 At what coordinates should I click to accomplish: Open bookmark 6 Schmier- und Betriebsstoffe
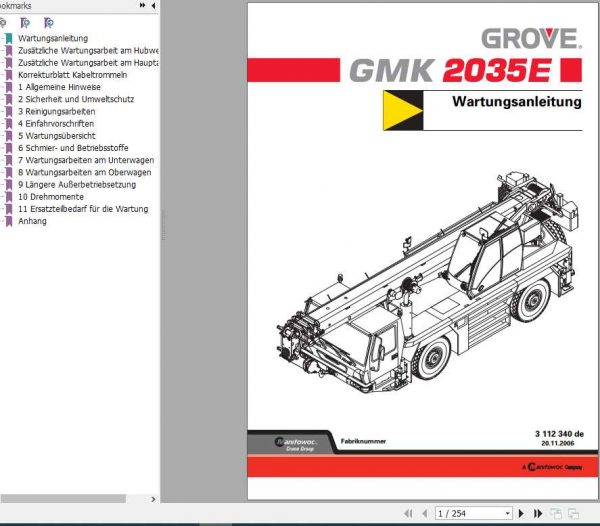click(73, 148)
